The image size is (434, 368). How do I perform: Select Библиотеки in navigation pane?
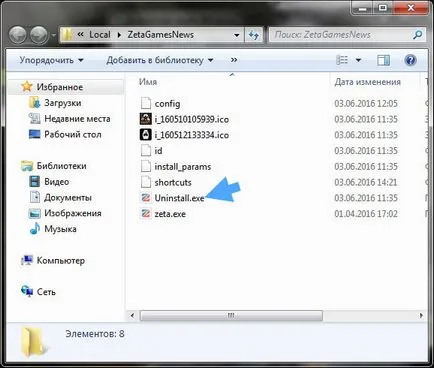61,166
